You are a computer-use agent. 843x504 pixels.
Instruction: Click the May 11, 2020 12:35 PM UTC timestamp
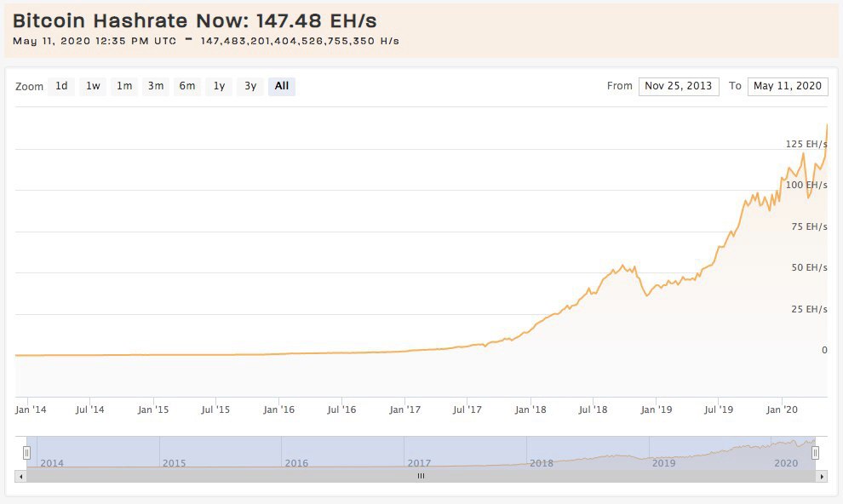(x=95, y=41)
